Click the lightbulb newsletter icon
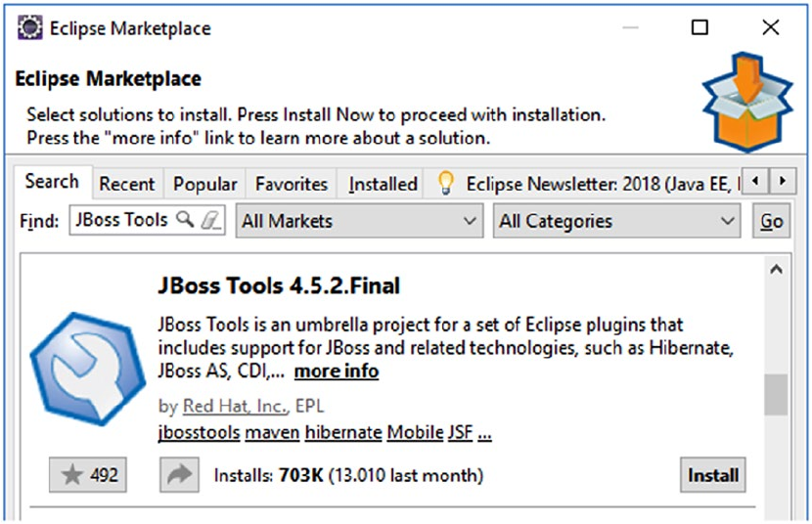 [x=445, y=183]
